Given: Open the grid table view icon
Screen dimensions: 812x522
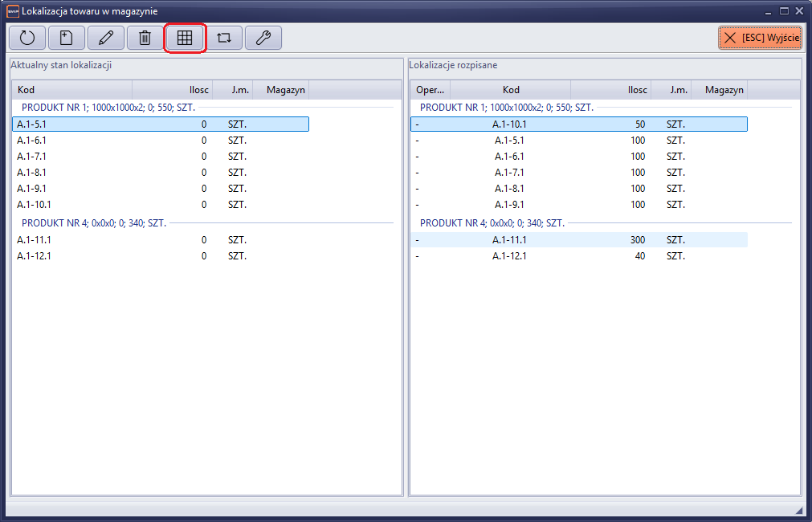Looking at the screenshot, I should pyautogui.click(x=185, y=38).
